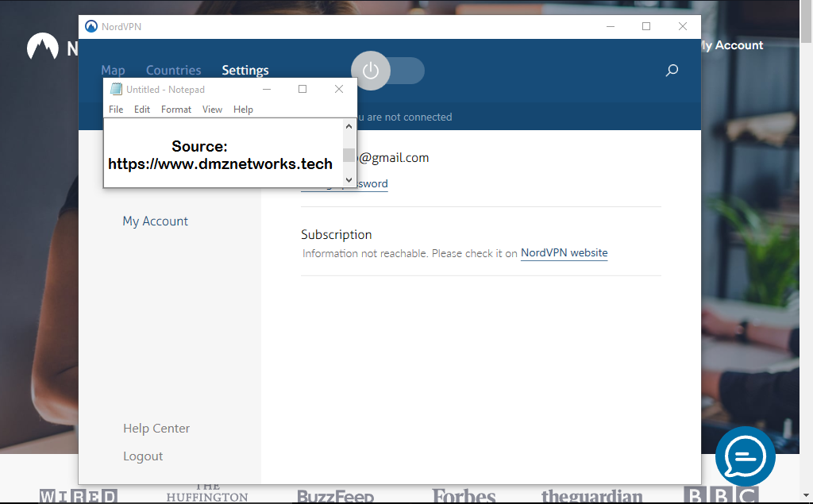Viewport: 813px width, 504px height.
Task: Maximize the NordVPN window
Action: [x=646, y=26]
